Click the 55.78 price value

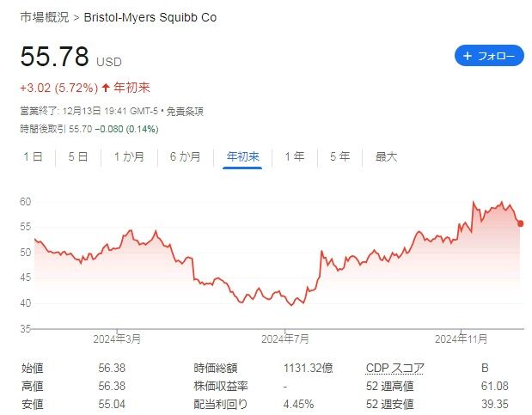55,57
